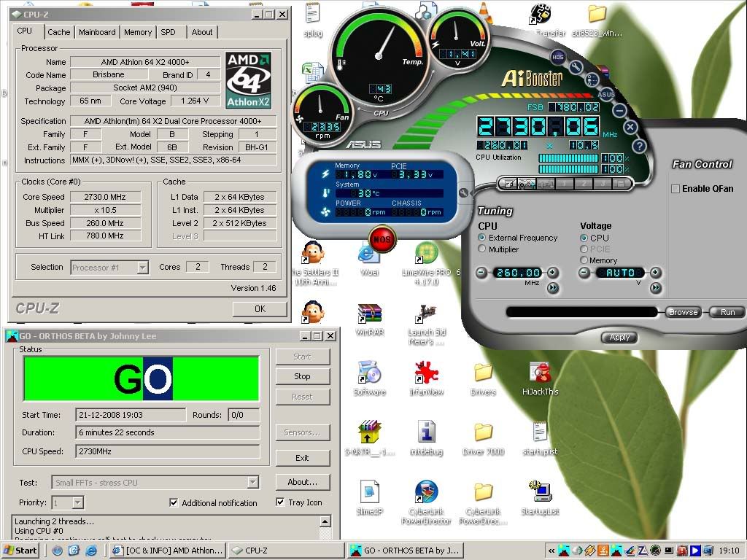
Task: Switch to the Cache tab in CPU-Z
Action: coord(58,32)
